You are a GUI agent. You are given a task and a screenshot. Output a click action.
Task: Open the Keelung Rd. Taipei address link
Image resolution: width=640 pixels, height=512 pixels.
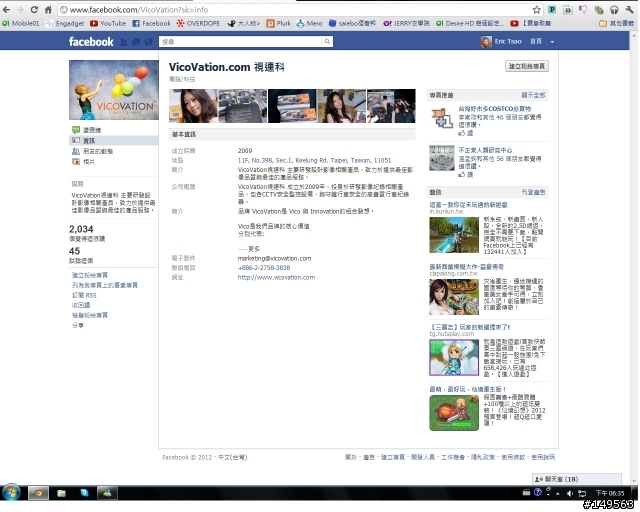(x=314, y=160)
